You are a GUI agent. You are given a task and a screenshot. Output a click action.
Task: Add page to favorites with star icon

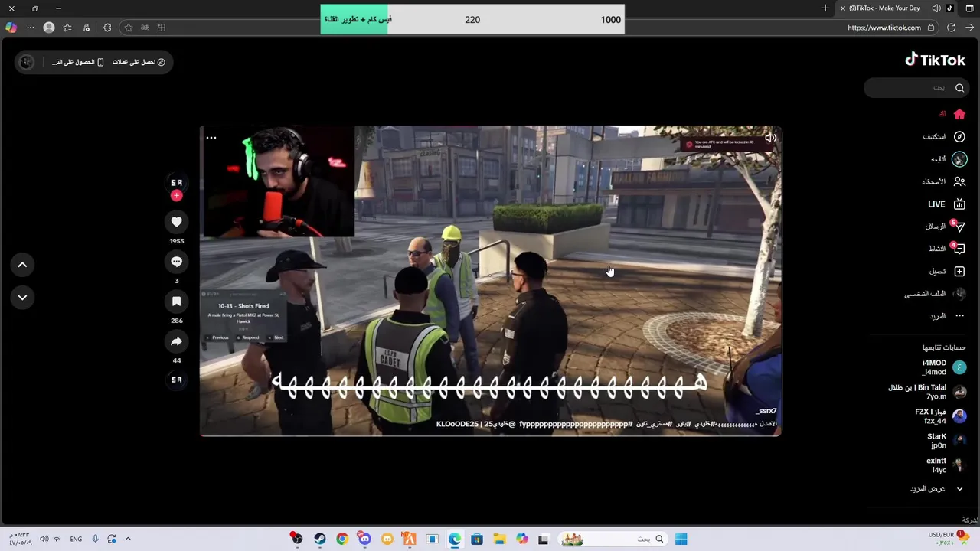[128, 28]
